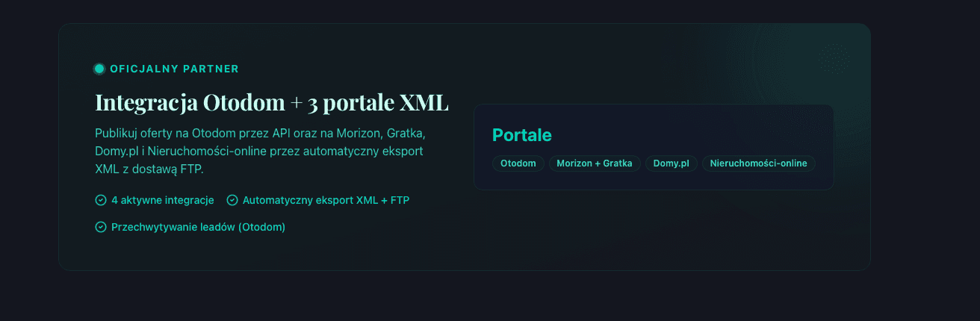
Task: Click the green dot beside Oficjalny Partner
Action: [99, 69]
